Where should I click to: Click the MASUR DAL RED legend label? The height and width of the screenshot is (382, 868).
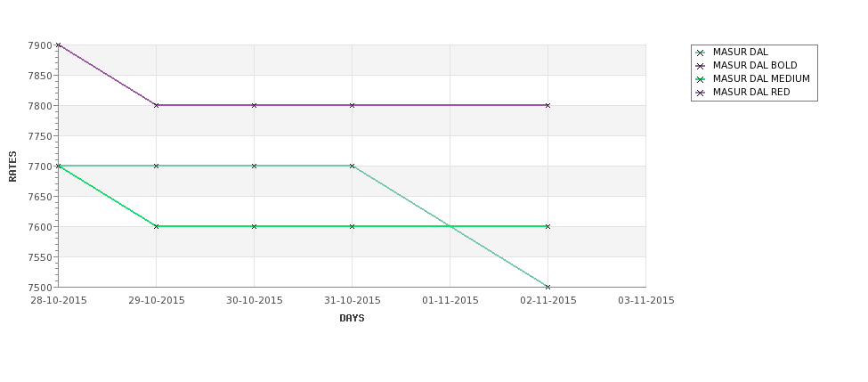coord(751,92)
